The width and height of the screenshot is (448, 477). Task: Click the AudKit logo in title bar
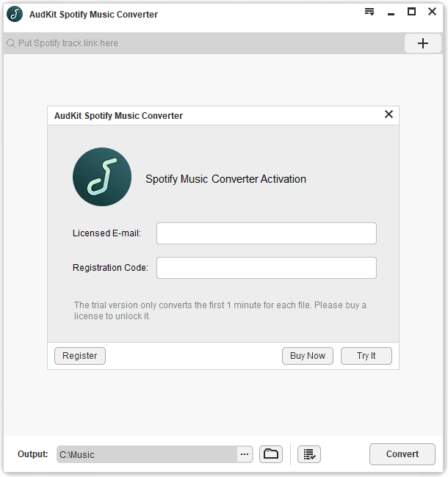15,14
